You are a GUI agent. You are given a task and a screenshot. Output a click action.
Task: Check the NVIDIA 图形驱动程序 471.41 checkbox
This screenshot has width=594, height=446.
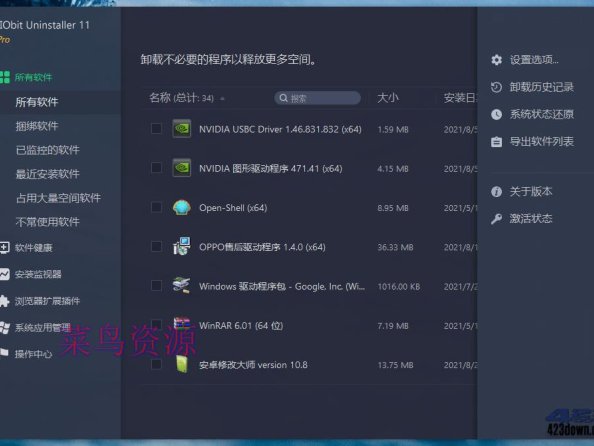(156, 167)
